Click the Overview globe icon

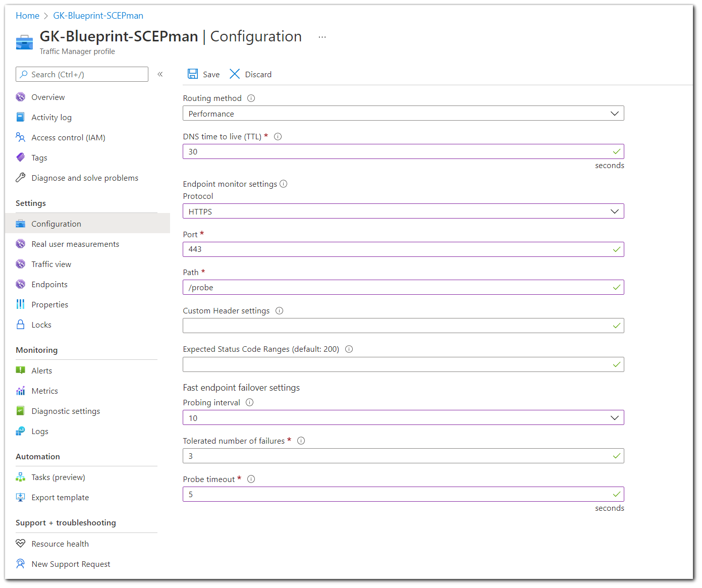(20, 97)
